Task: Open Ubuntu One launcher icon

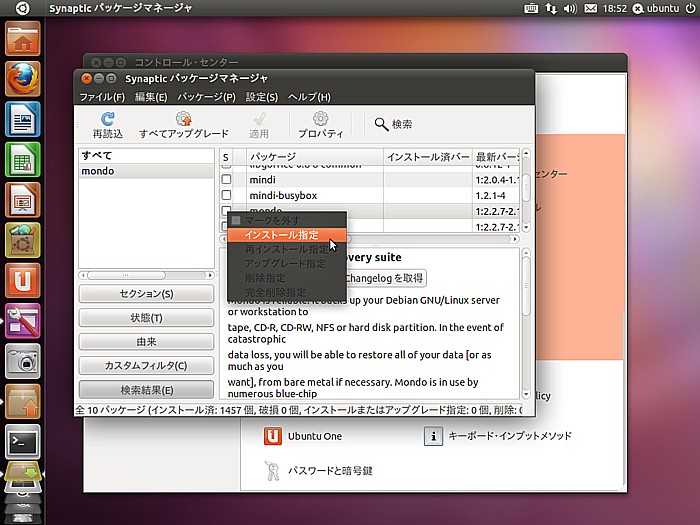Action: [23, 280]
